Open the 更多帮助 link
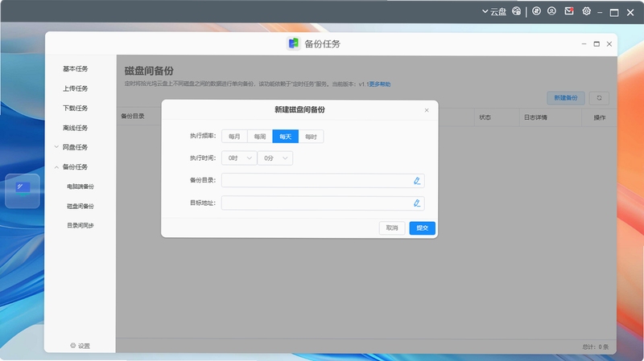 (379, 84)
